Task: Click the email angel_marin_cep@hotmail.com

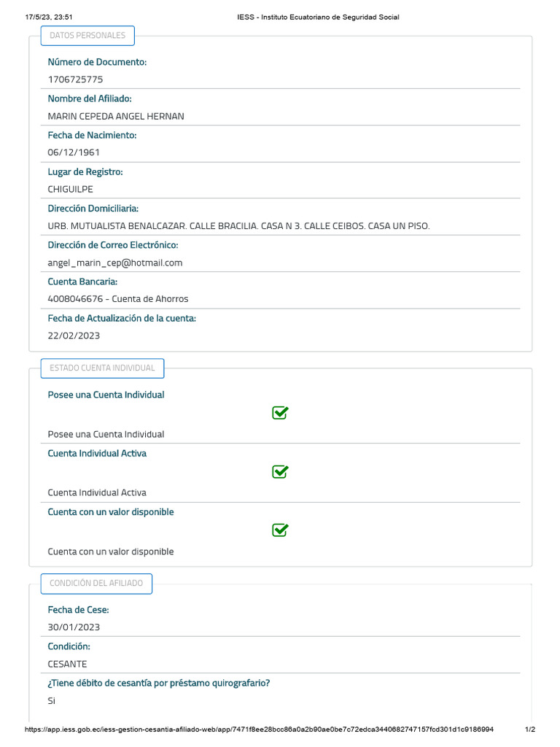Action: [x=115, y=263]
